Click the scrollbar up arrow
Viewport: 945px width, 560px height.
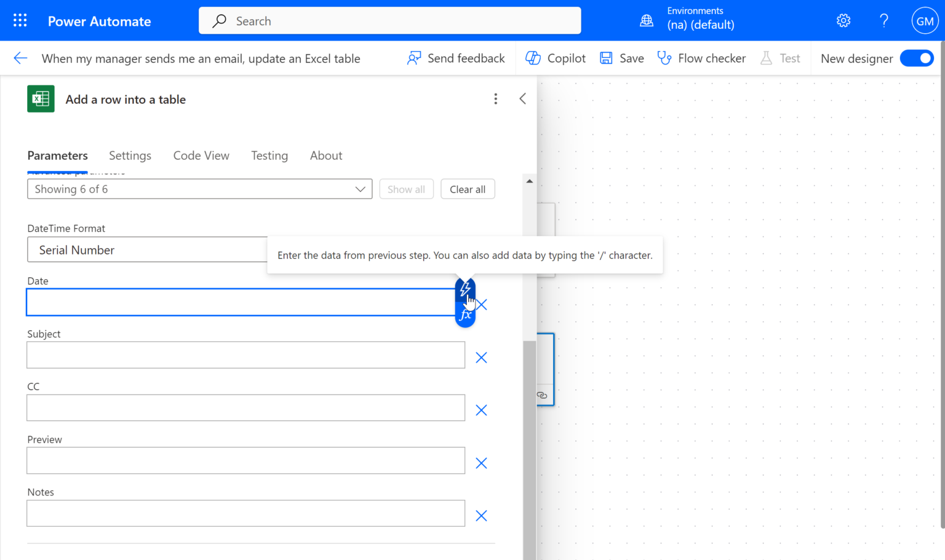[529, 181]
